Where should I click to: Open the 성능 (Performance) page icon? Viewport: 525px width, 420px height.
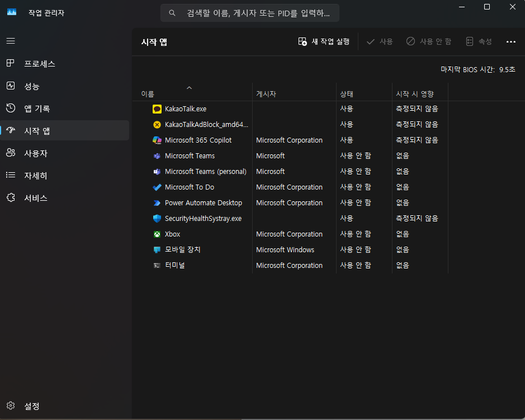coord(11,86)
